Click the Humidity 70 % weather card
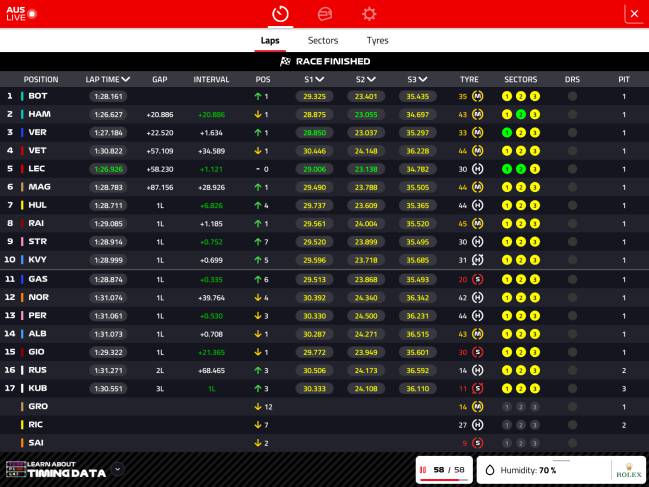The image size is (649, 487). (561, 470)
